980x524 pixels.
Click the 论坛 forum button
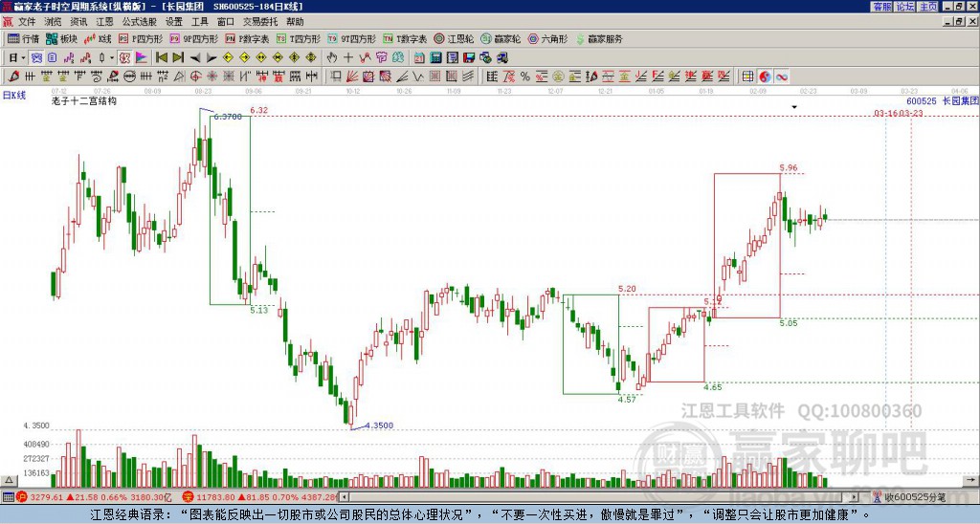(x=905, y=7)
